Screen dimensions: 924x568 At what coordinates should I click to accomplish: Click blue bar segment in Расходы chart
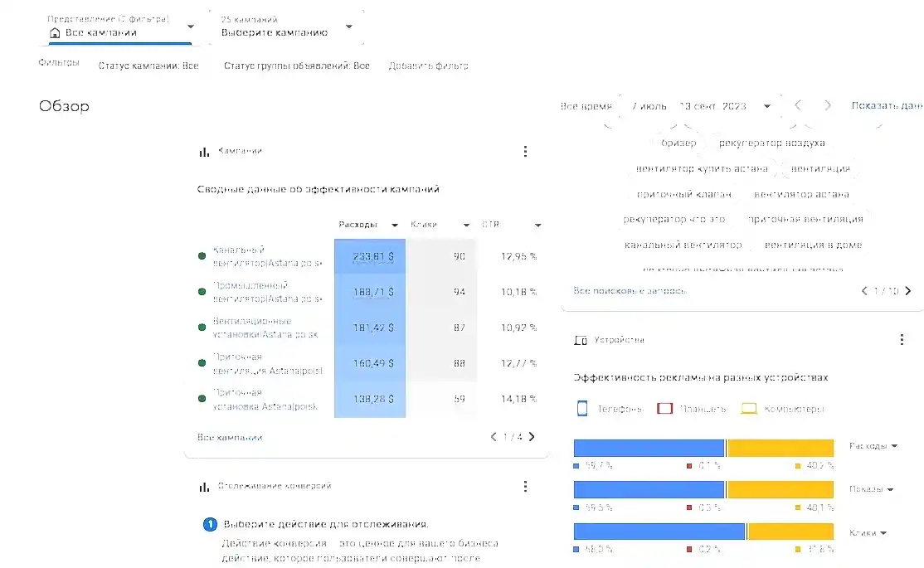[649, 448]
